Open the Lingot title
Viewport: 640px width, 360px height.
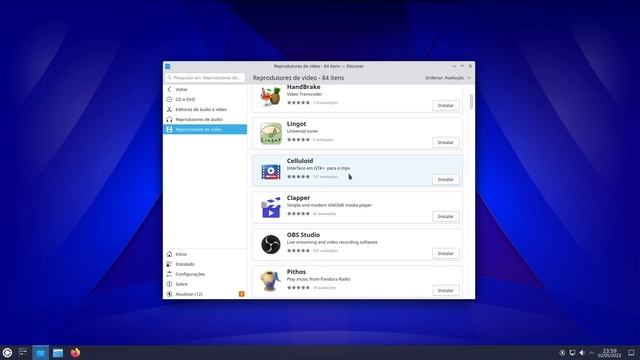[x=296, y=124]
